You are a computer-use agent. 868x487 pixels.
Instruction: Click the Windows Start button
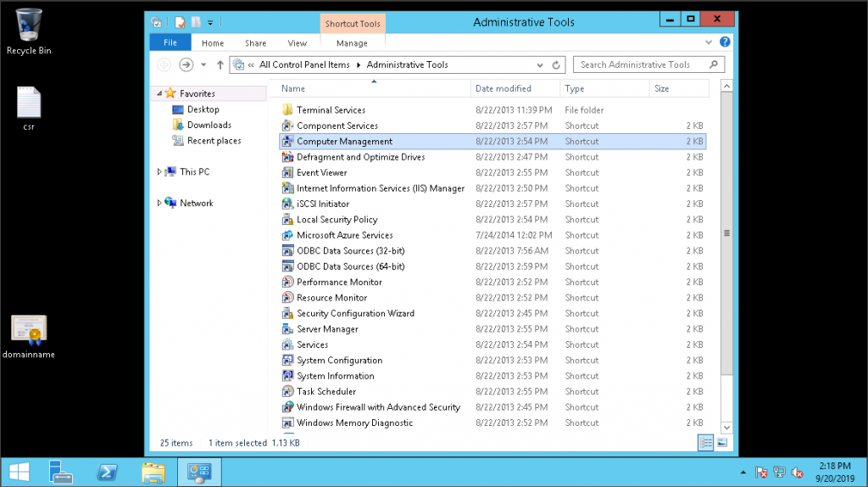19,472
